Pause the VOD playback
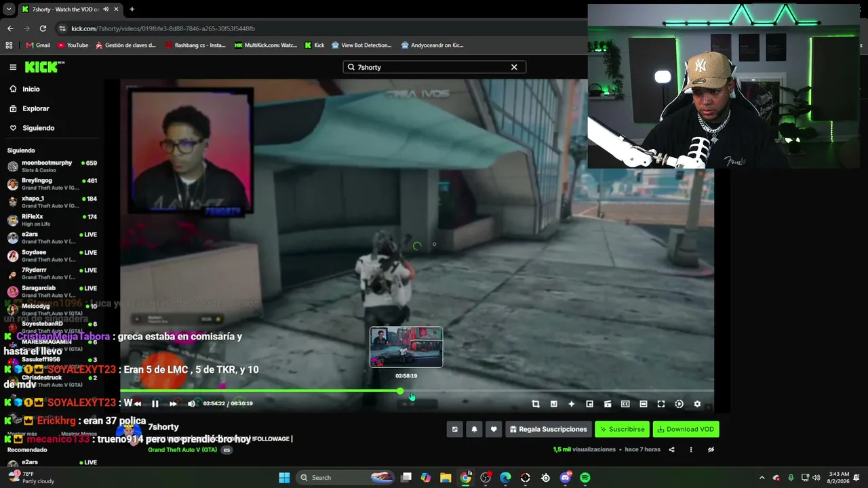The height and width of the screenshot is (488, 868). pos(155,404)
